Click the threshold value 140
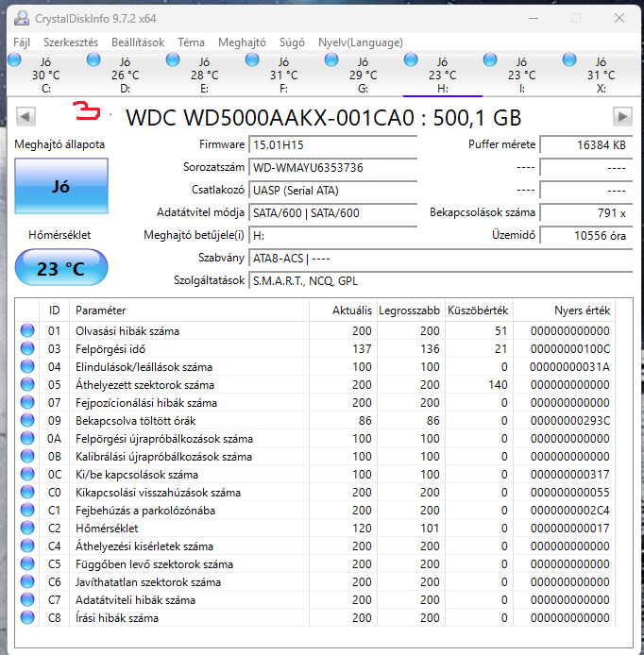644x655 pixels. [x=498, y=385]
